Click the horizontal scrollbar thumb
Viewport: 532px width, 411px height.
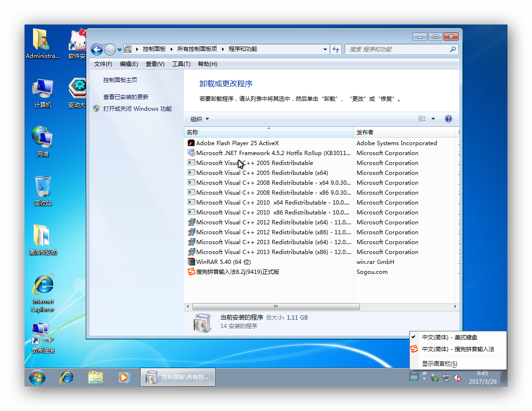pos(276,306)
